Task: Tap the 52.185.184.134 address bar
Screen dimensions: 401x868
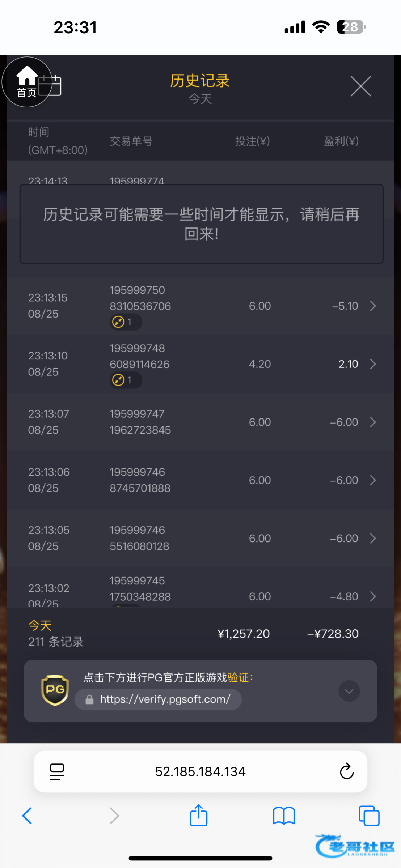Action: coord(200,771)
